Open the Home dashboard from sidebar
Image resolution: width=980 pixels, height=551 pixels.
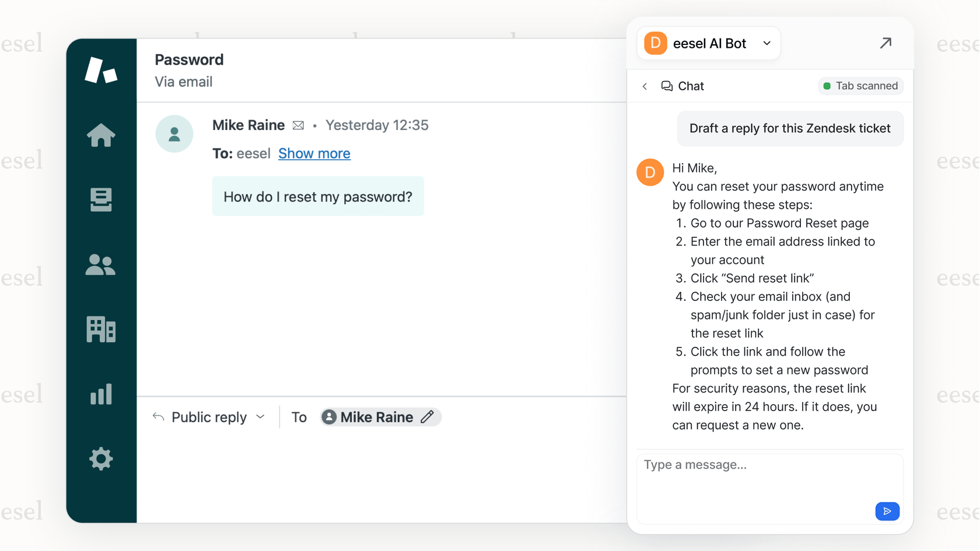tap(101, 135)
